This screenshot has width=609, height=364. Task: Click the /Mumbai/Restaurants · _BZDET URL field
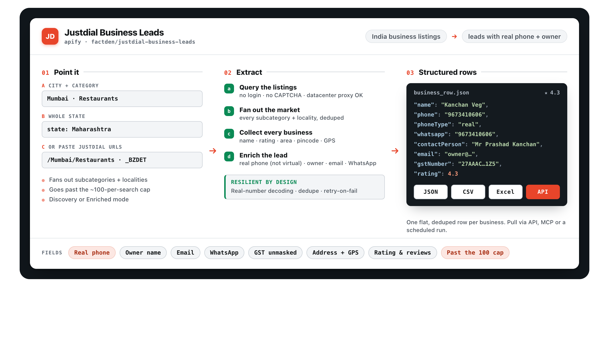pyautogui.click(x=122, y=160)
